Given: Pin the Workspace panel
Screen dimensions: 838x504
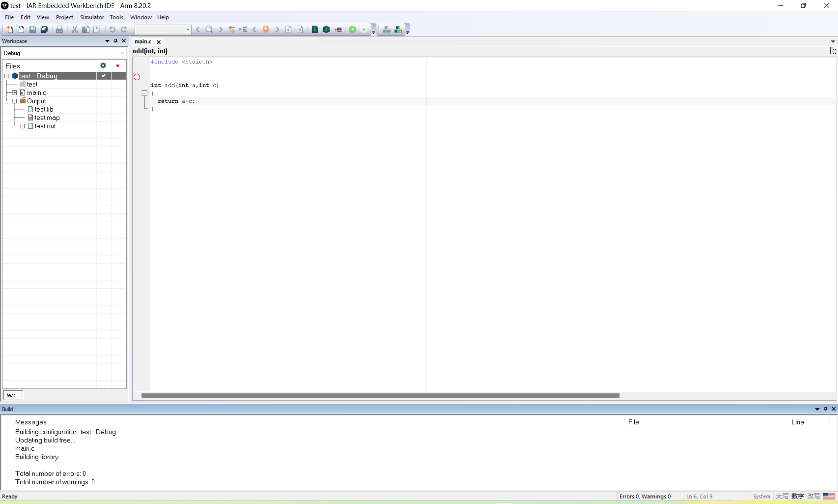Looking at the screenshot, I should tap(116, 41).
